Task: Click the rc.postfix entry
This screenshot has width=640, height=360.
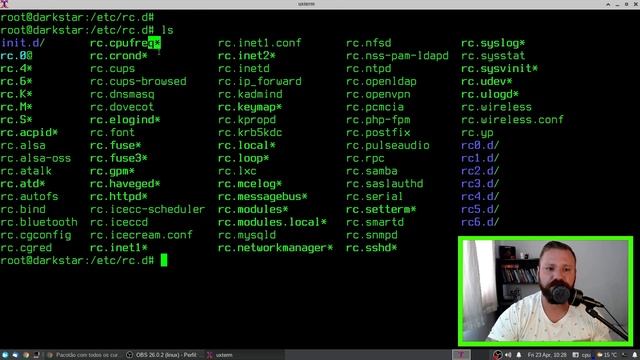Action: click(x=378, y=133)
